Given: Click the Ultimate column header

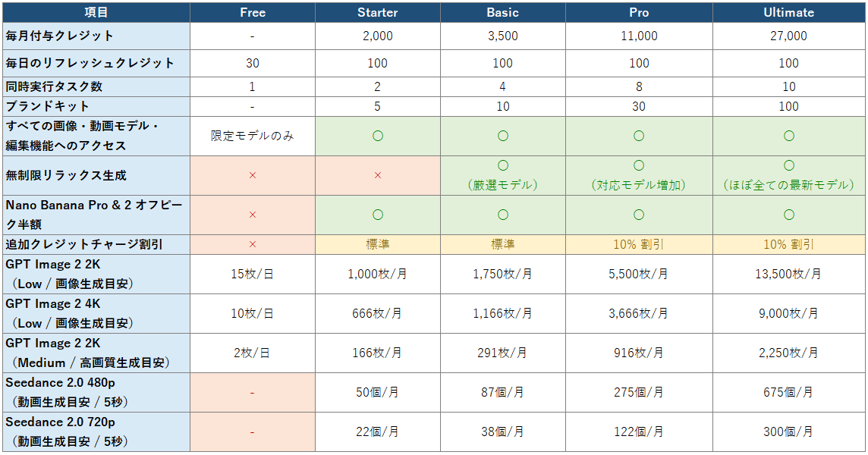Looking at the screenshot, I should [x=789, y=12].
